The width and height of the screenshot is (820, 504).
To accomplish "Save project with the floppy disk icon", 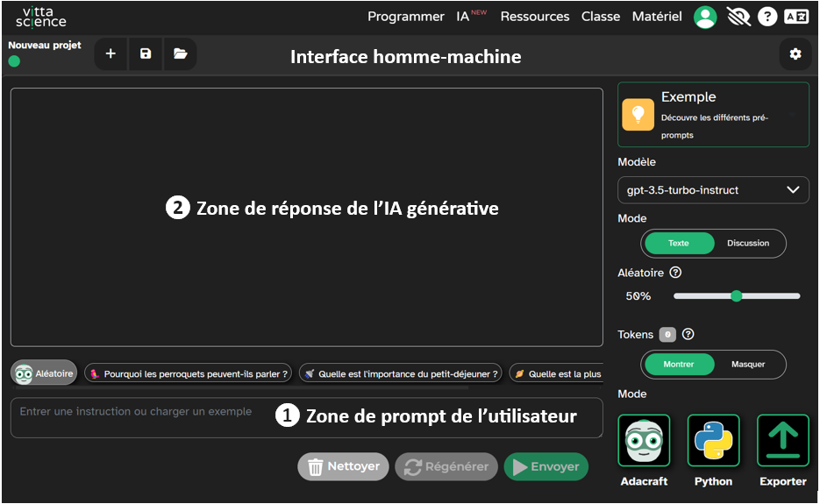I will pos(146,54).
